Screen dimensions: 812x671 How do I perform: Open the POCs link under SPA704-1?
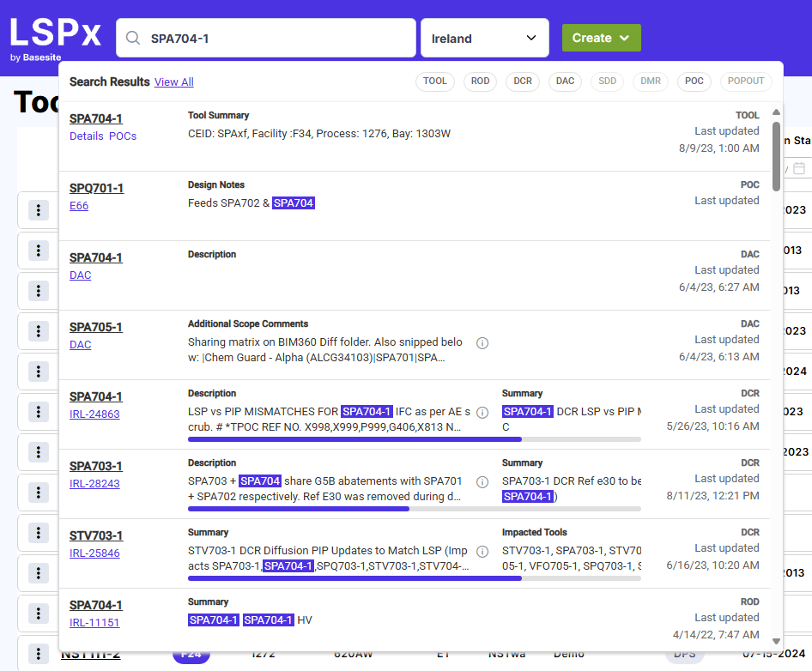pos(123,136)
